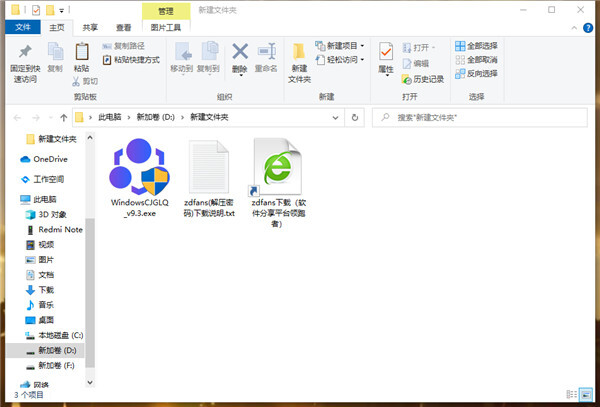Open the Properties (属性) checkmark icon
Screen dimensions: 600x407
tap(386, 51)
